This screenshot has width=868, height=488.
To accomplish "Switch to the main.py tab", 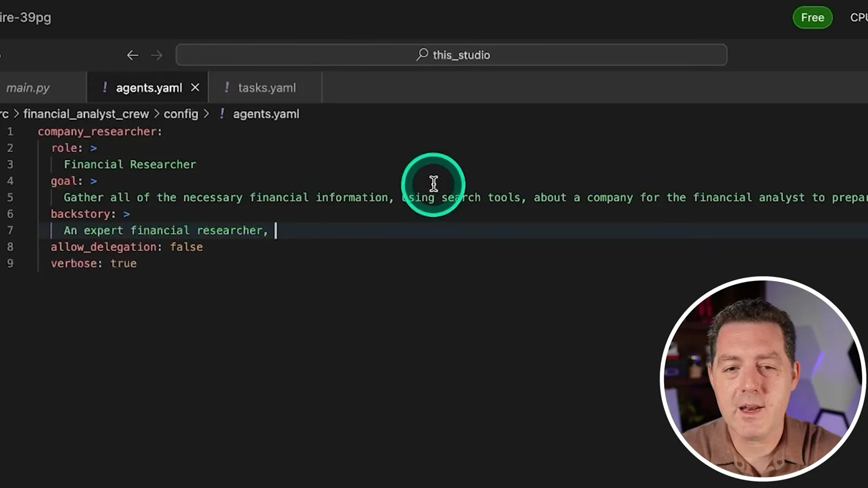I will [28, 87].
